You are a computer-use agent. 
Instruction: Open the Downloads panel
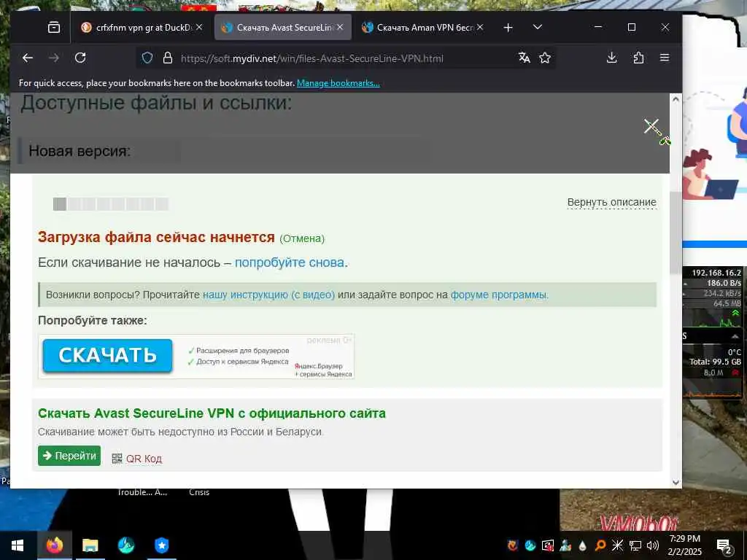pos(612,58)
